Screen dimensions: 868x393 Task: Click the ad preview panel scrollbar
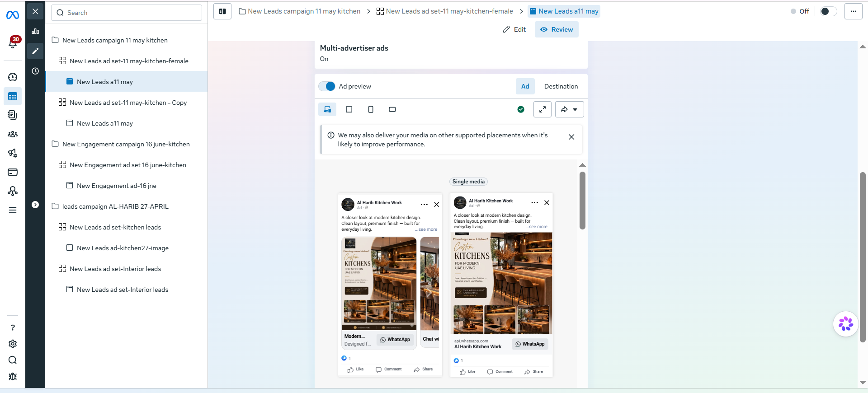click(x=582, y=201)
